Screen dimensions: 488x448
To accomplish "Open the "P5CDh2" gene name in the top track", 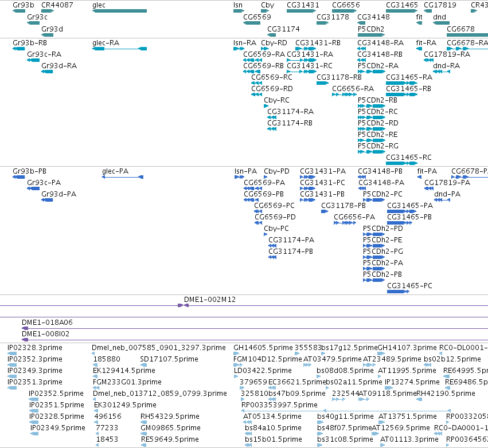I will pyautogui.click(x=371, y=29).
